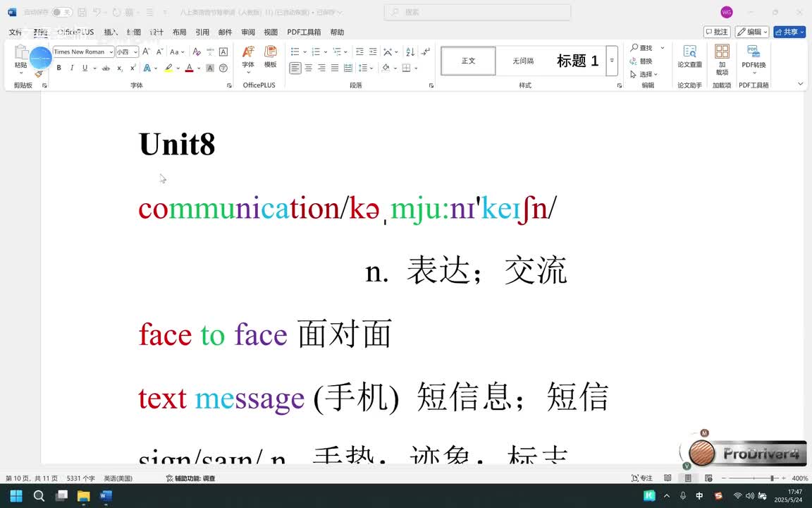Clear all formatting from selection
812x508 pixels.
tap(196, 52)
